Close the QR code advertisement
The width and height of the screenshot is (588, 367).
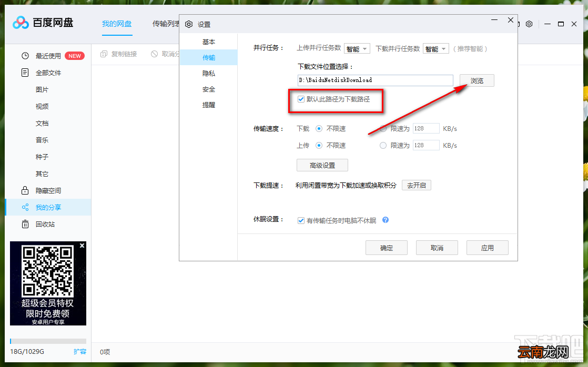point(82,246)
